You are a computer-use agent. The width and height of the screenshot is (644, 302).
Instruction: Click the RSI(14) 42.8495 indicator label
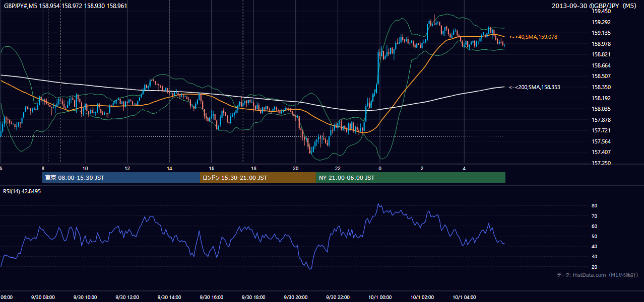pyautogui.click(x=22, y=191)
